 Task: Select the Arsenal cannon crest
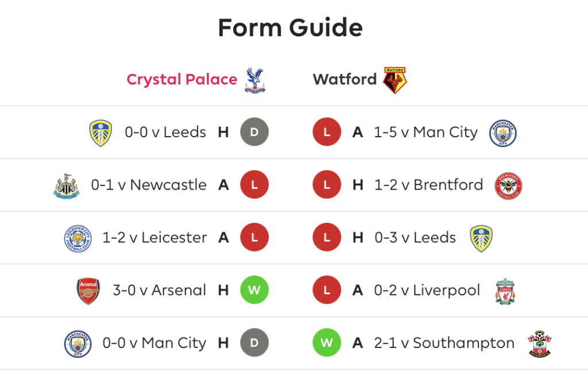(88, 291)
